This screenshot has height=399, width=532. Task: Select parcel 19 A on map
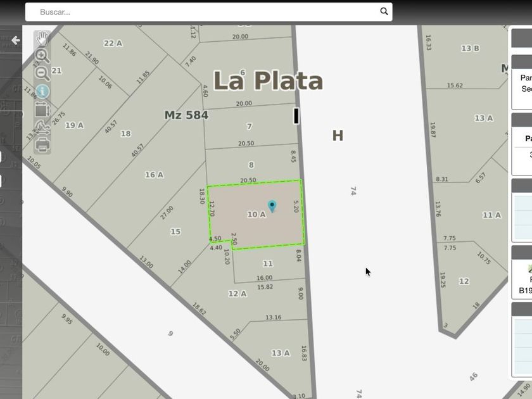74,125
